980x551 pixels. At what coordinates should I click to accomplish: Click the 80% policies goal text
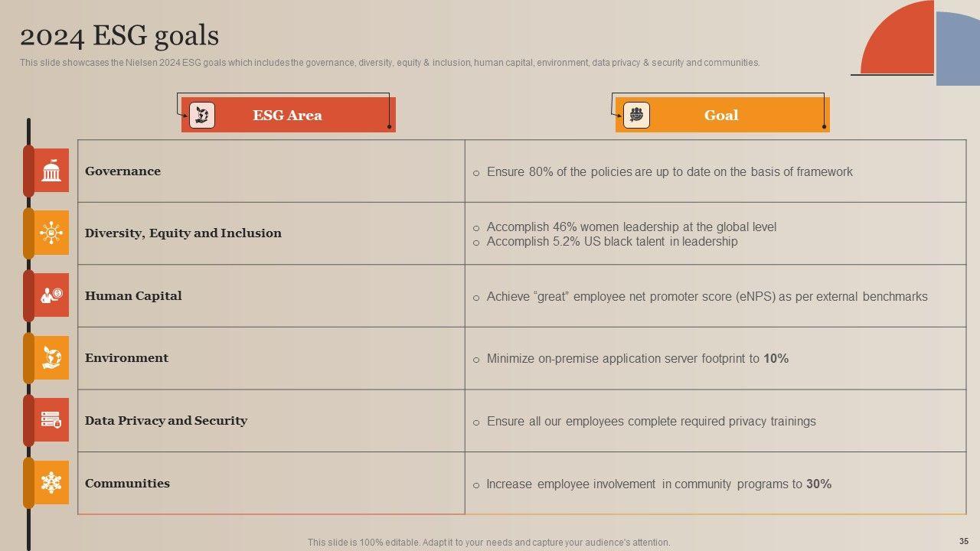669,172
